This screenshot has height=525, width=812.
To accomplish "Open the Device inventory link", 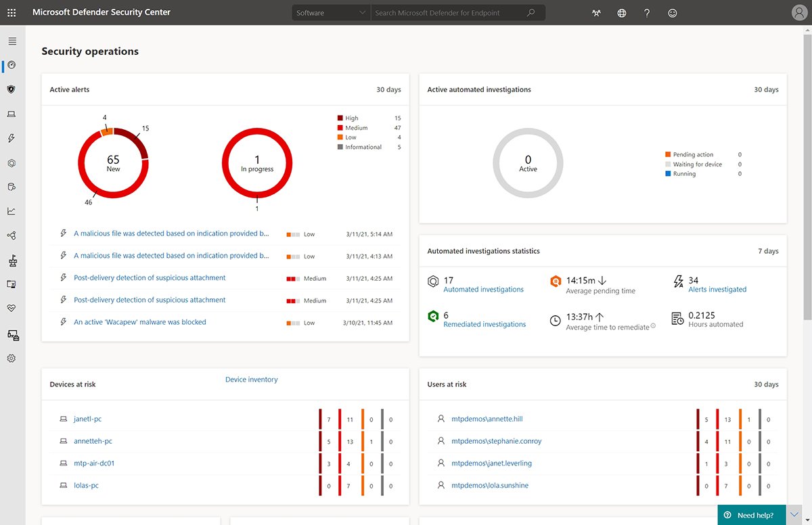I will coord(251,380).
